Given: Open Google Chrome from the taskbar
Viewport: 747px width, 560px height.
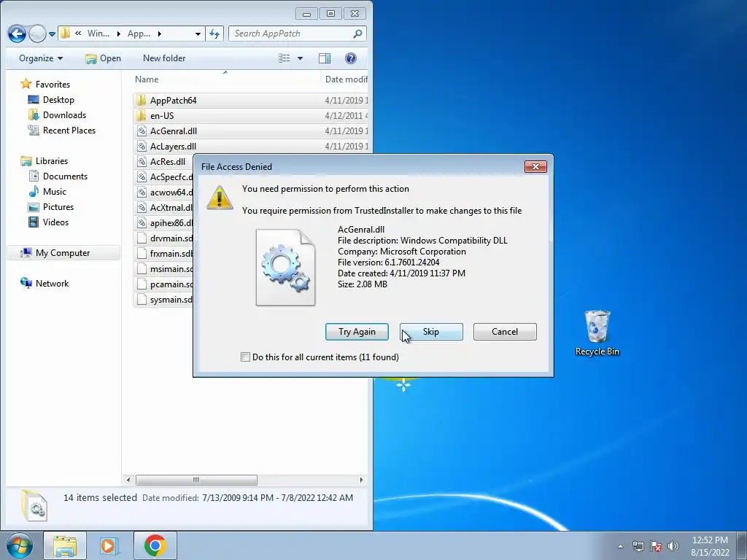Looking at the screenshot, I should pos(155,545).
